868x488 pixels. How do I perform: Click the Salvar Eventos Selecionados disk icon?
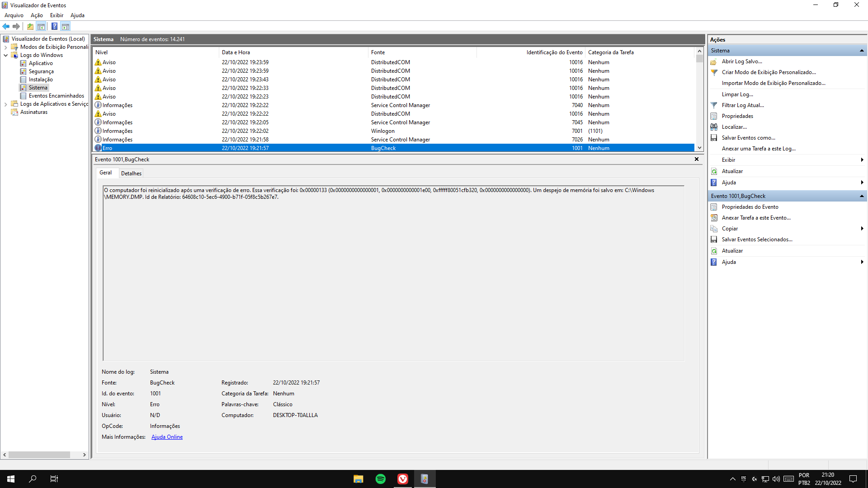(714, 239)
